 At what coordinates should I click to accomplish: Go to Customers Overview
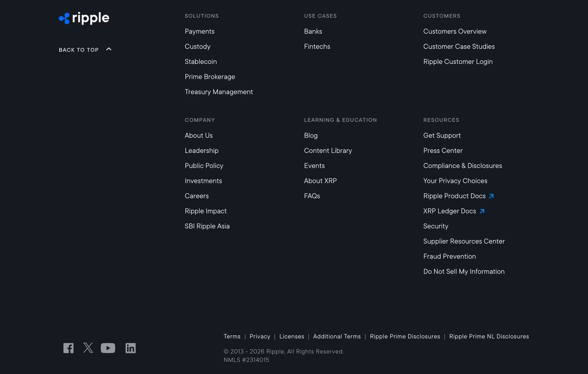455,31
